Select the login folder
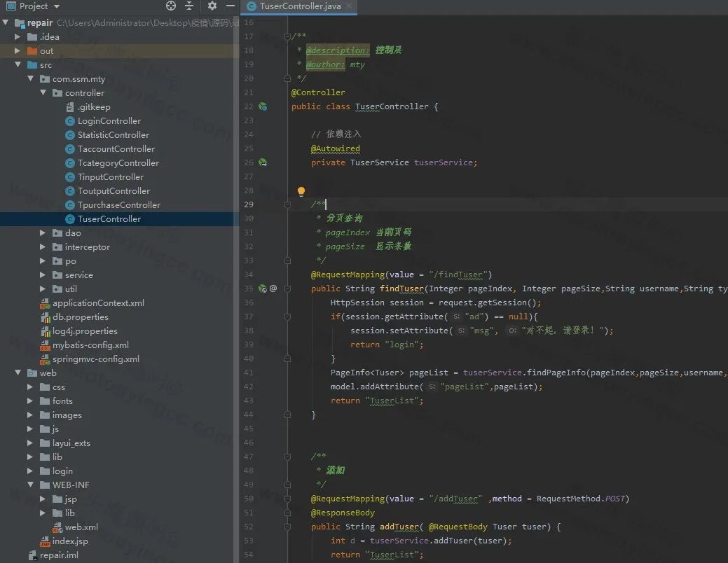 62,471
